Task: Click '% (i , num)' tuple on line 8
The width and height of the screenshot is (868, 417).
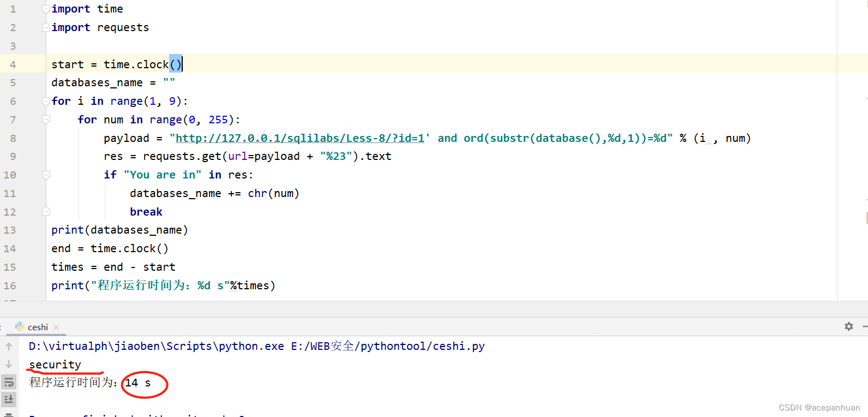Action: (715, 138)
